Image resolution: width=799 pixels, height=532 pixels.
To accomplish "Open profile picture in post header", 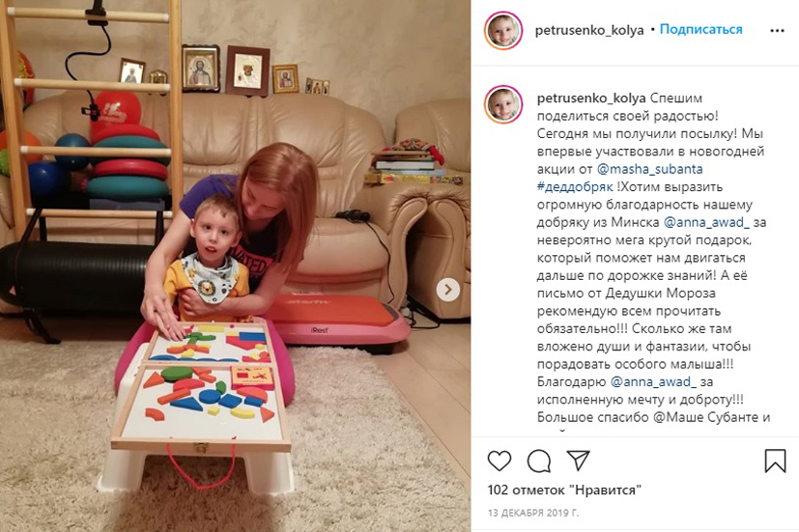I will [x=503, y=31].
